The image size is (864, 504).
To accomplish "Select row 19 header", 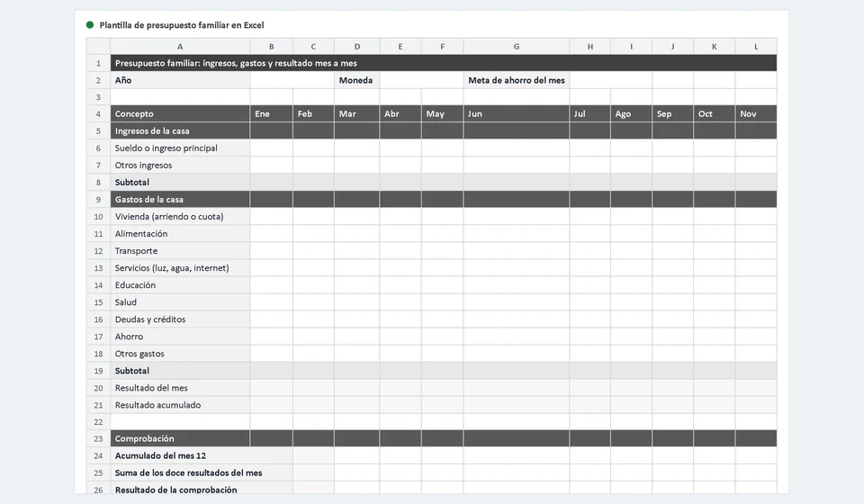I will (x=99, y=371).
